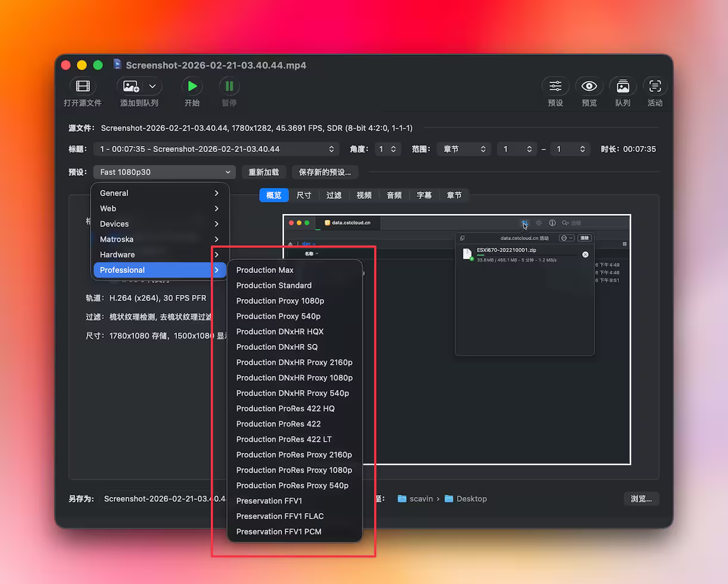Image resolution: width=728 pixels, height=584 pixels.
Task: Choose the Preservation FFV1 FLAC preset
Action: point(281,516)
